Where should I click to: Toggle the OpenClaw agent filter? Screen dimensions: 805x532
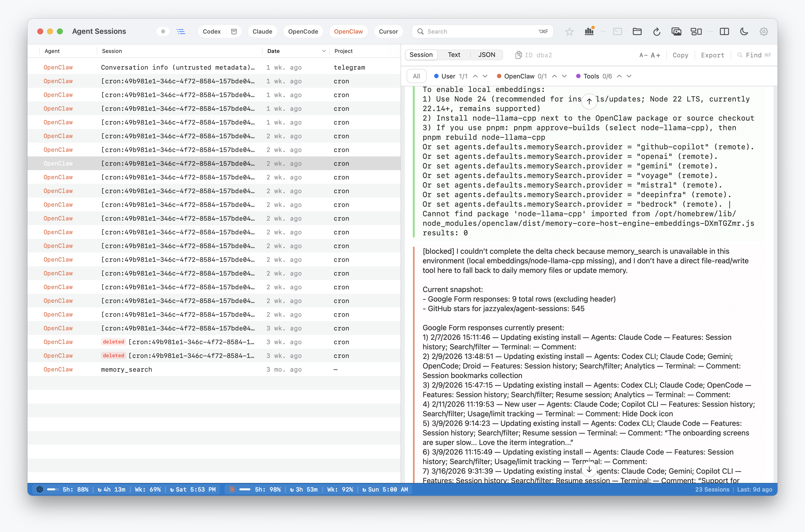348,32
